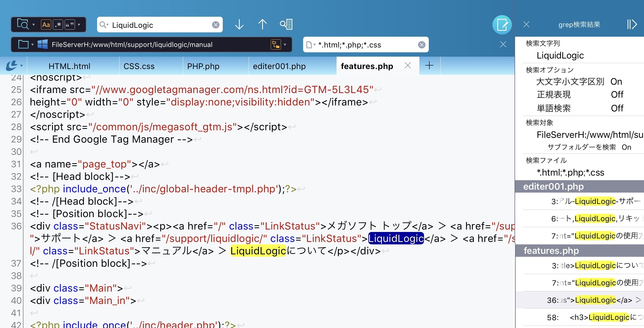Open LiquidLogic bird menu icon
This screenshot has width=644, height=328.
click(x=12, y=66)
